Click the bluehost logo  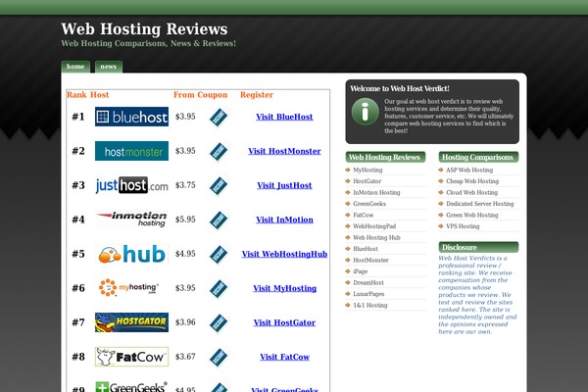tap(131, 117)
